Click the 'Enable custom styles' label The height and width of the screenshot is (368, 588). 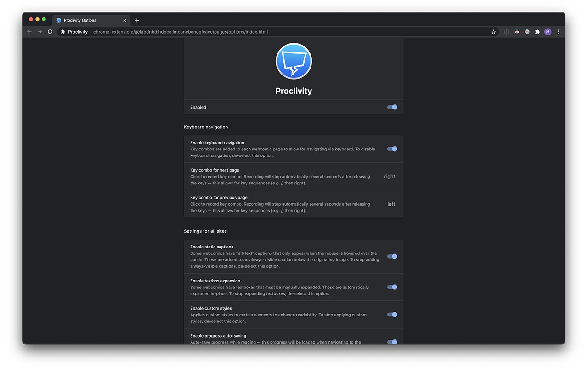click(x=211, y=308)
